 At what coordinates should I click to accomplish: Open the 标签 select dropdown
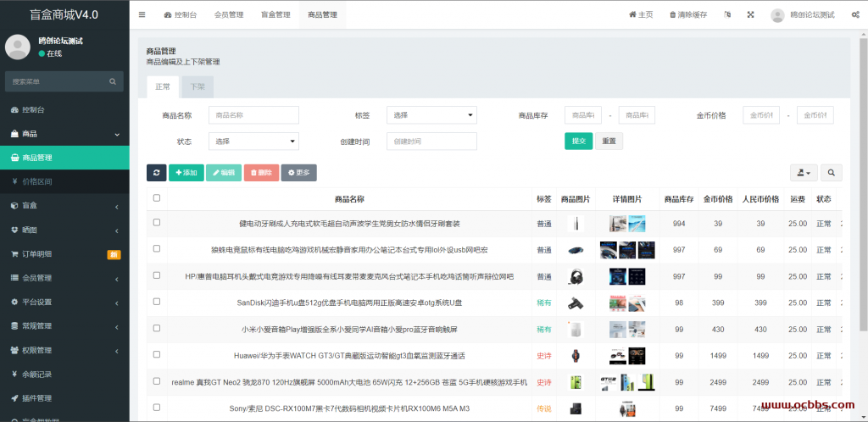tap(431, 115)
